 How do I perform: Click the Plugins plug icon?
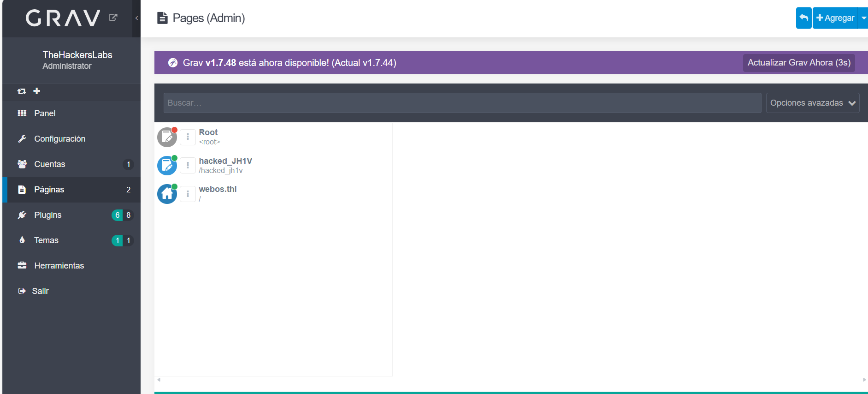point(22,215)
